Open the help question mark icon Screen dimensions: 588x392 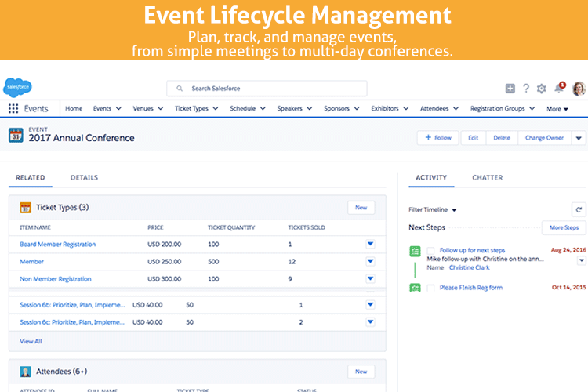coord(526,89)
